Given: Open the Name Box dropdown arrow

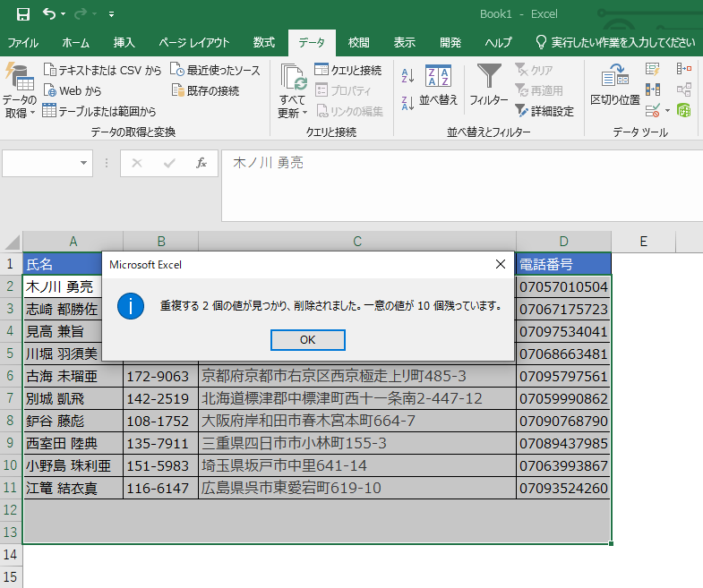Looking at the screenshot, I should click(x=83, y=163).
